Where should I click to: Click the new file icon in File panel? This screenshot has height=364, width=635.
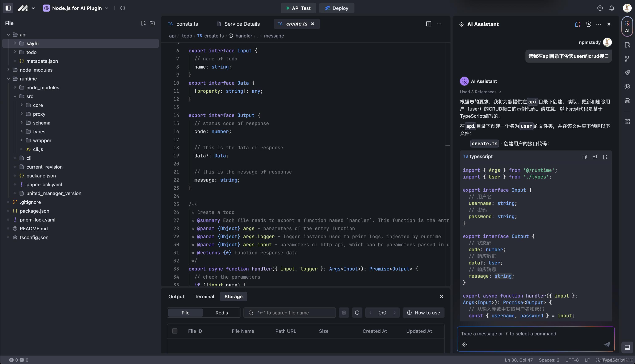click(143, 23)
